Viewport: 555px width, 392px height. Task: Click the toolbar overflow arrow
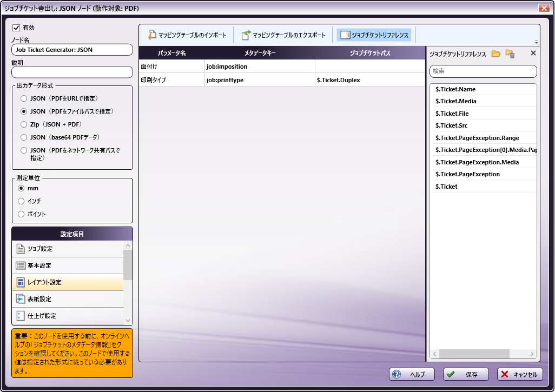click(536, 42)
